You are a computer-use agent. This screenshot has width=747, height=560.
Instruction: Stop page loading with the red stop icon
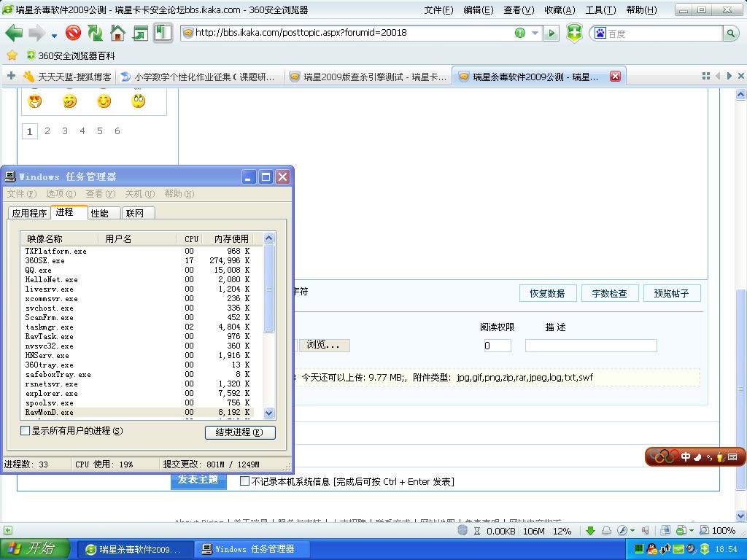[x=73, y=33]
